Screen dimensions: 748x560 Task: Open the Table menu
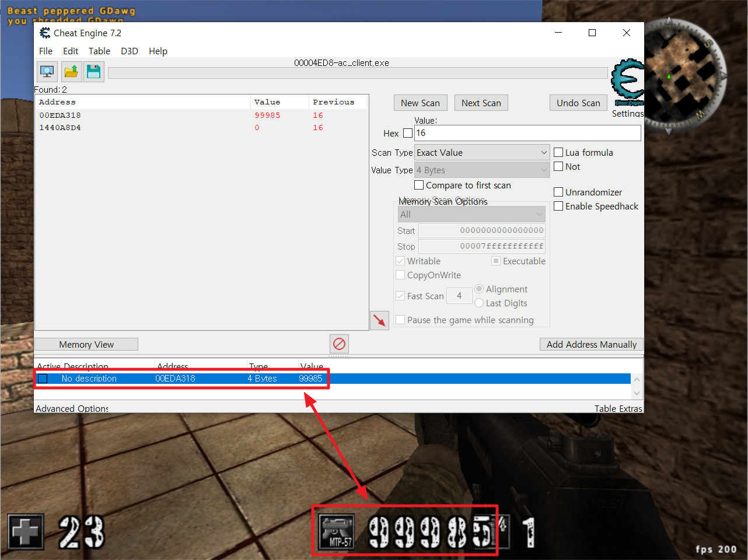(99, 51)
